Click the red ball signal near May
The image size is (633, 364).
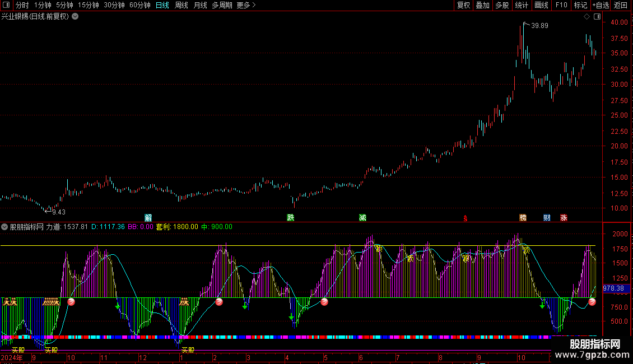[324, 302]
